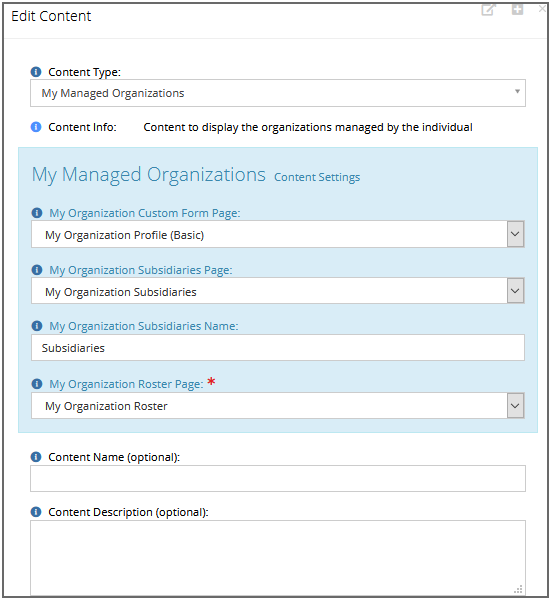Expand the My Organization Roster dropdown arrow

point(515,406)
